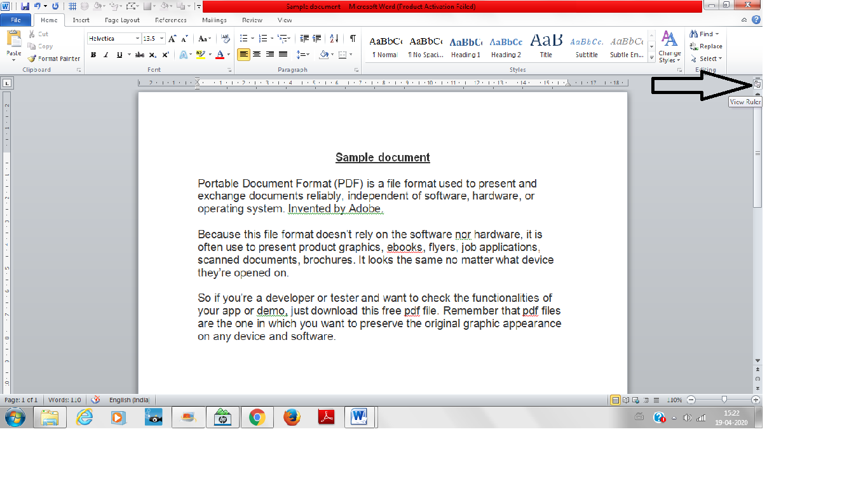Toggle Align Text Left button
This screenshot has width=868, height=488.
244,55
